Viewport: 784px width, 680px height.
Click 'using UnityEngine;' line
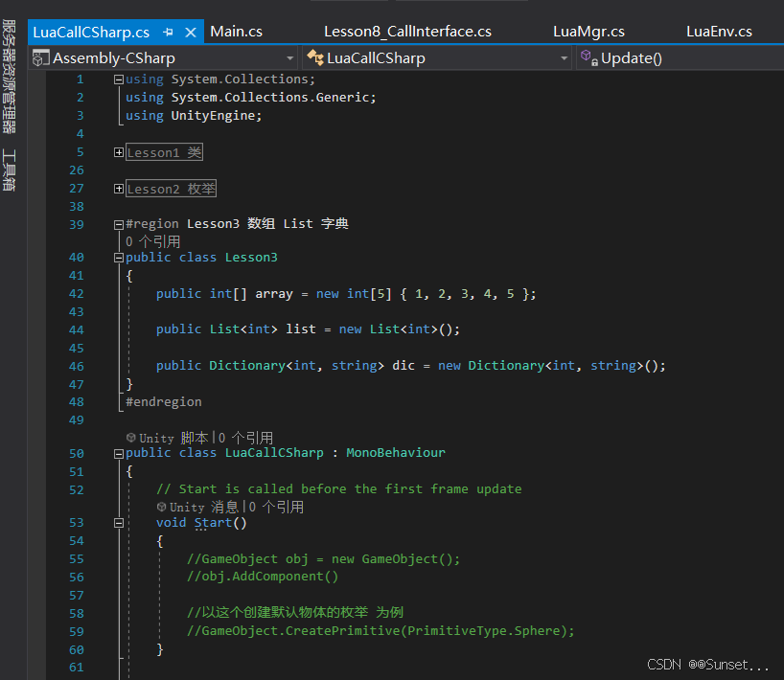click(194, 116)
